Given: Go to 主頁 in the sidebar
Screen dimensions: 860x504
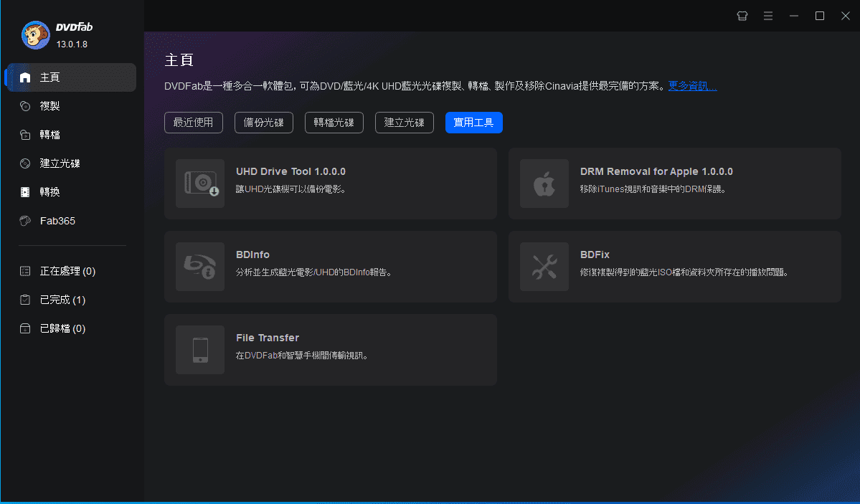Looking at the screenshot, I should (71, 77).
